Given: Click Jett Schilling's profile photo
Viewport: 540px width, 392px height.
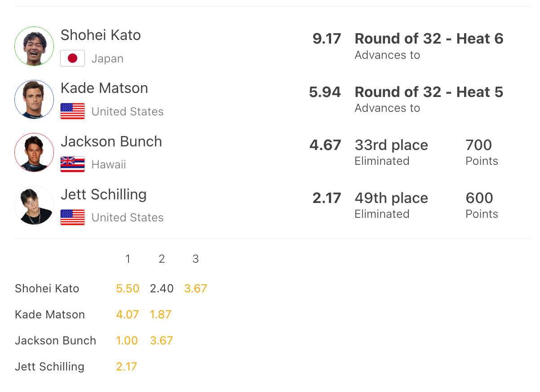Looking at the screenshot, I should point(34,205).
